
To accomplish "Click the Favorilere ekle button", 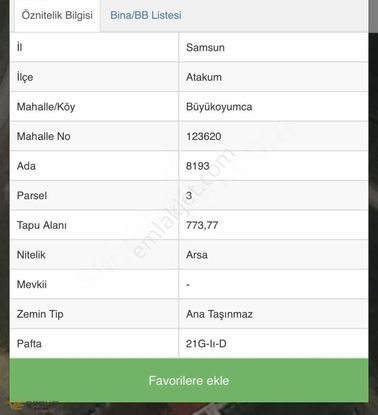I will pos(189,380).
